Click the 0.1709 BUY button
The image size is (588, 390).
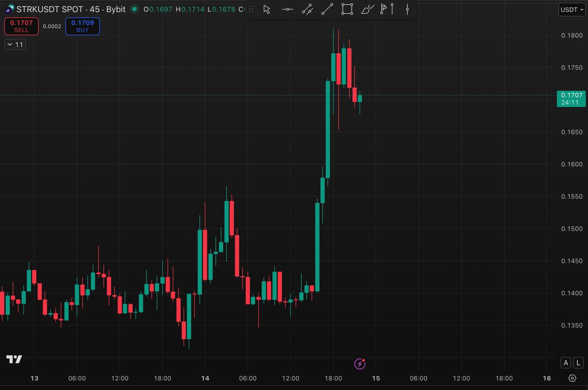82,26
